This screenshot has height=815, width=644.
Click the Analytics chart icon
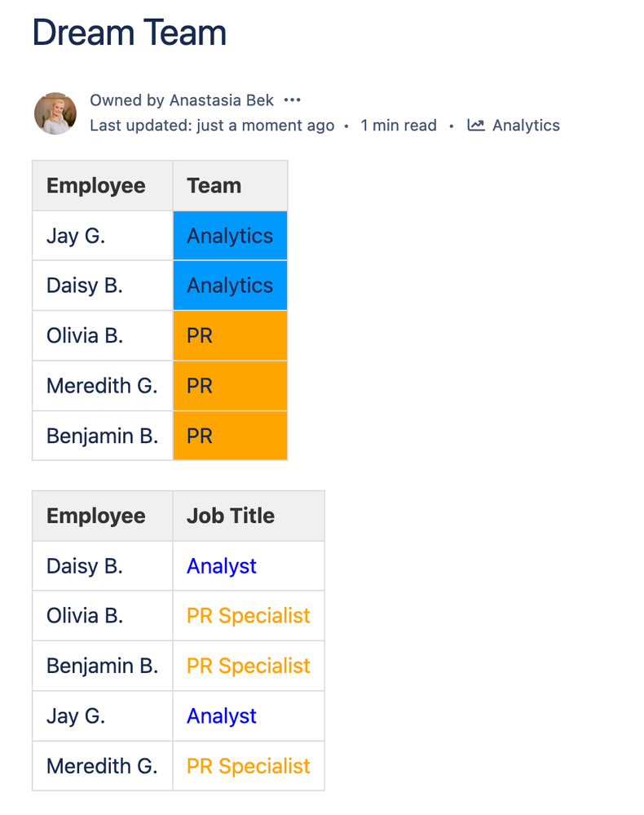(x=476, y=126)
